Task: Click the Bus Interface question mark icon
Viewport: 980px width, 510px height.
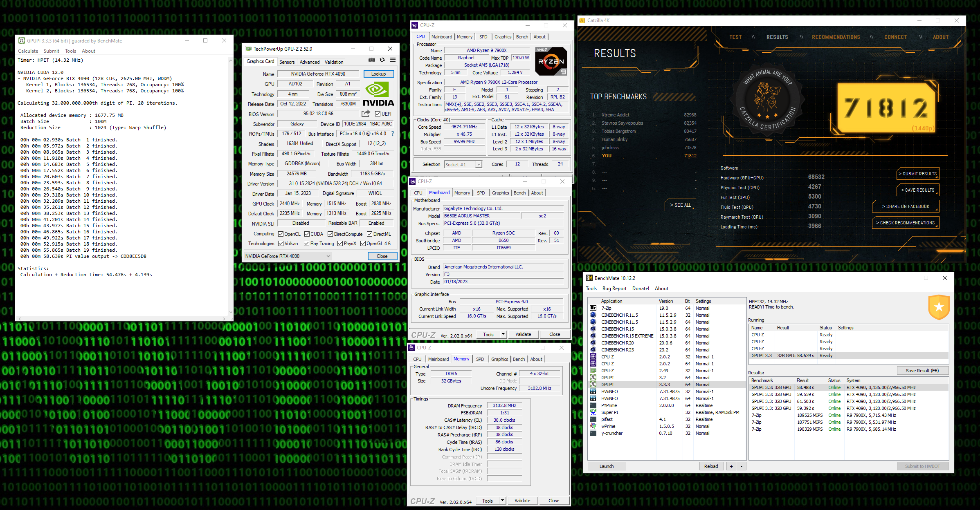Action: pyautogui.click(x=393, y=134)
